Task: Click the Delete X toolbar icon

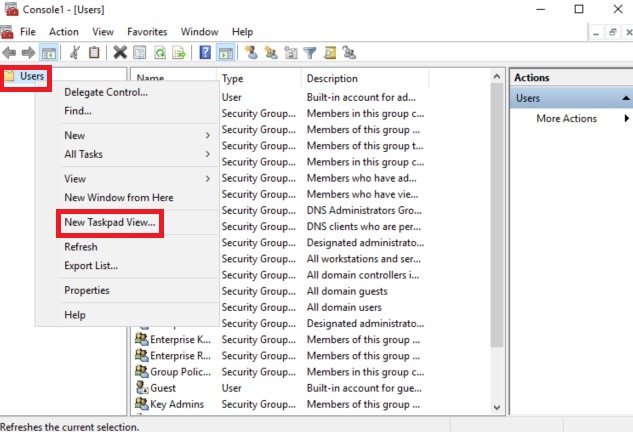Action: 120,52
